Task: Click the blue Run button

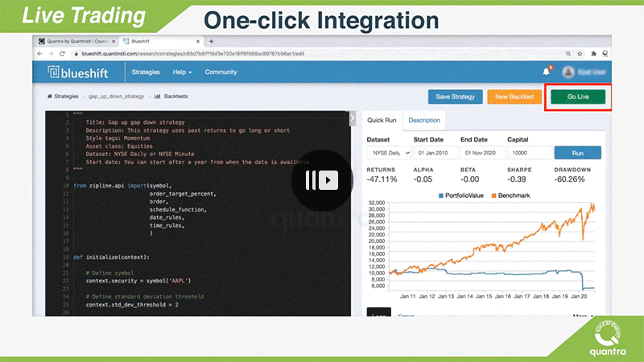Action: pyautogui.click(x=577, y=153)
